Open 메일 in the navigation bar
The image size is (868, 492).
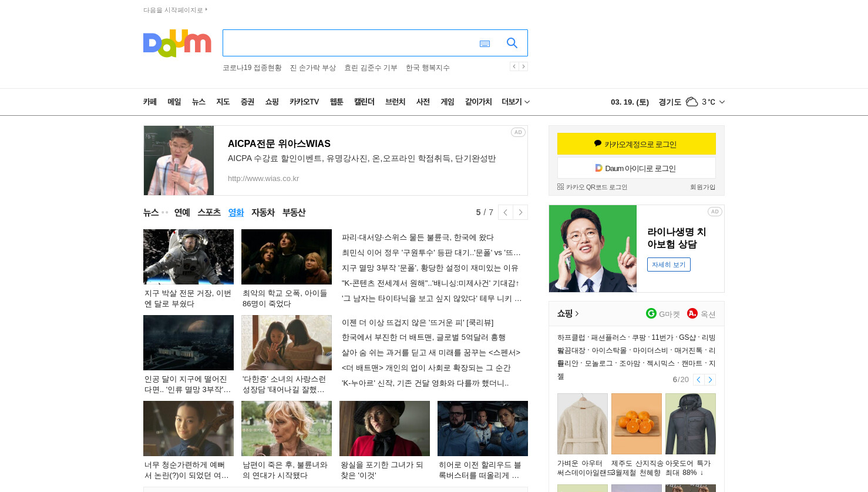[x=174, y=102]
